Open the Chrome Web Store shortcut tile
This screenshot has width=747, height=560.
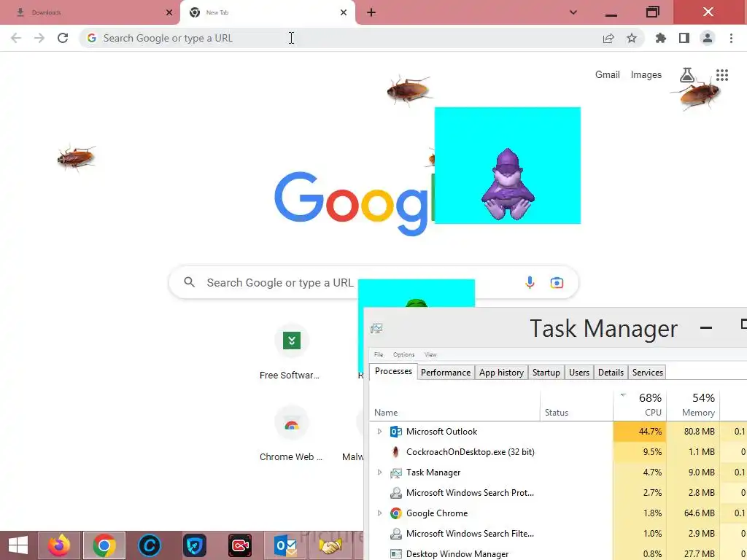point(291,435)
